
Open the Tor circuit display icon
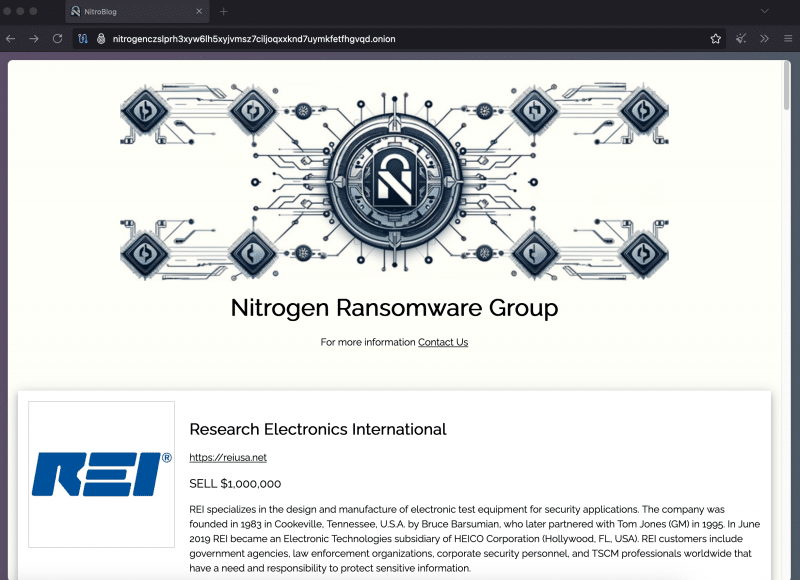(82, 39)
